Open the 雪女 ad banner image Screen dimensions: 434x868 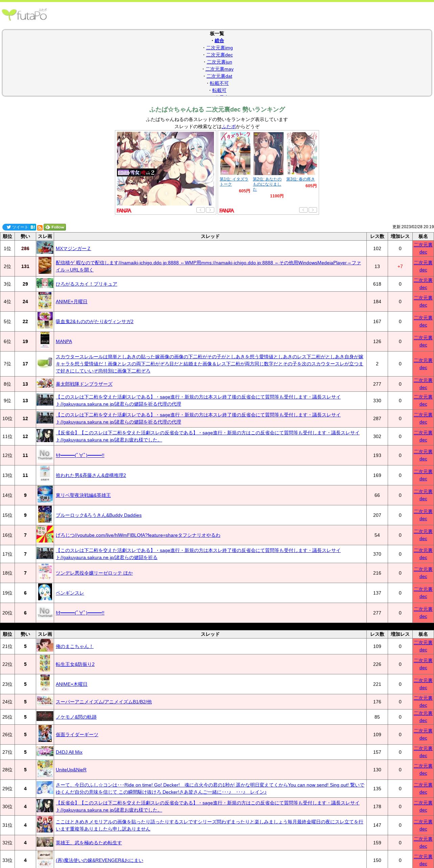[165, 168]
